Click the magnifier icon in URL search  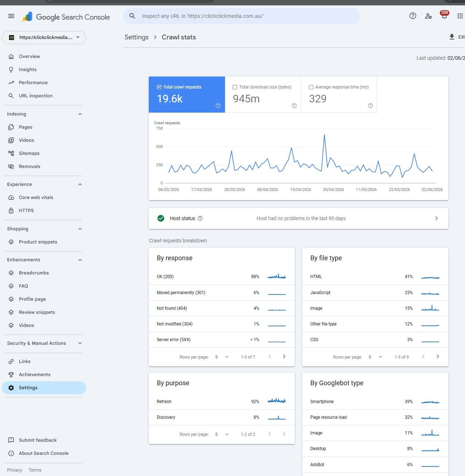[x=132, y=16]
